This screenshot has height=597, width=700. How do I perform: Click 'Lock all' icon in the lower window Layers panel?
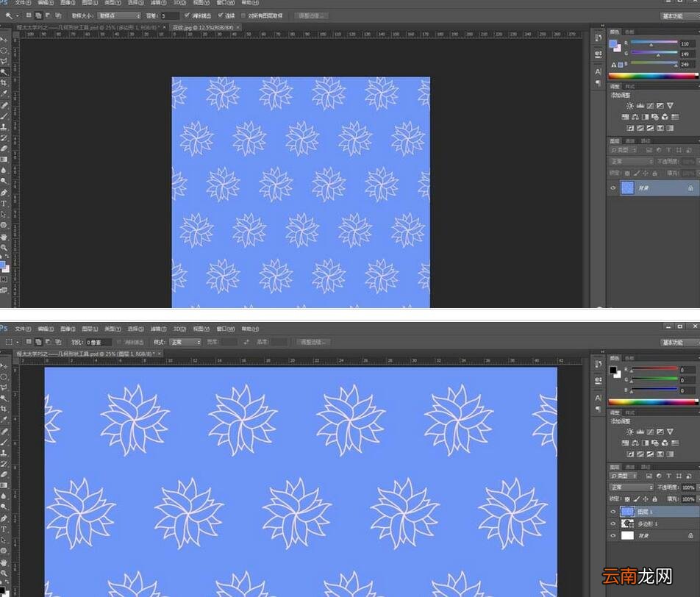pos(655,499)
